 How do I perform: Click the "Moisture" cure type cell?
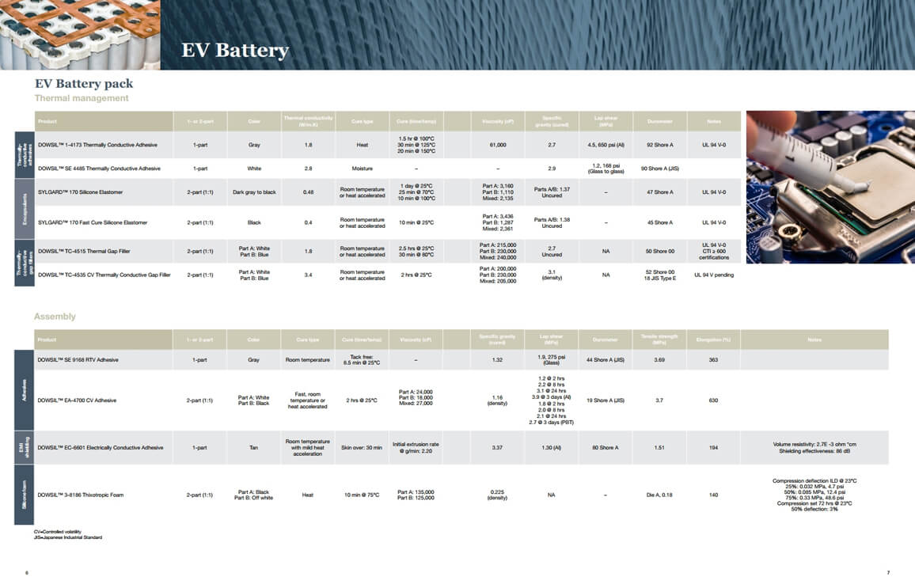[x=363, y=169]
